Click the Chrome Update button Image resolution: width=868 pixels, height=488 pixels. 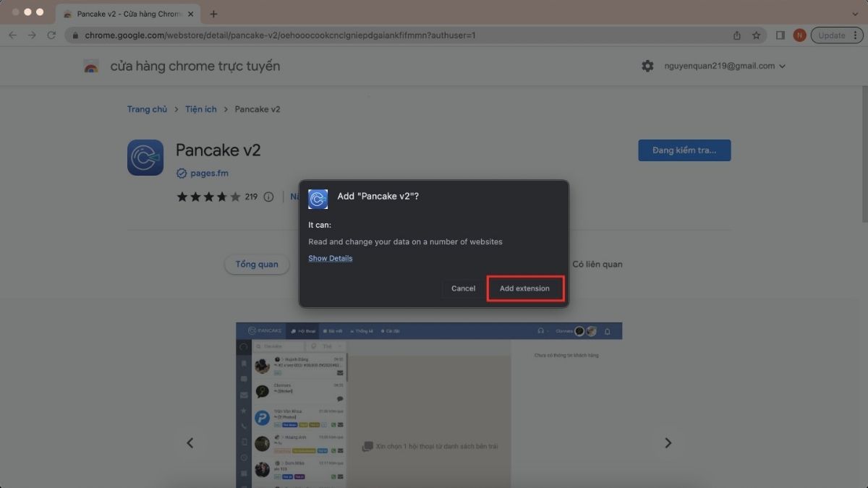point(837,35)
